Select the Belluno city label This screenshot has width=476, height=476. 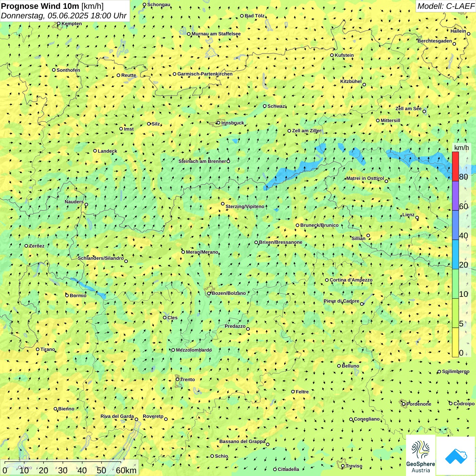[x=351, y=366]
